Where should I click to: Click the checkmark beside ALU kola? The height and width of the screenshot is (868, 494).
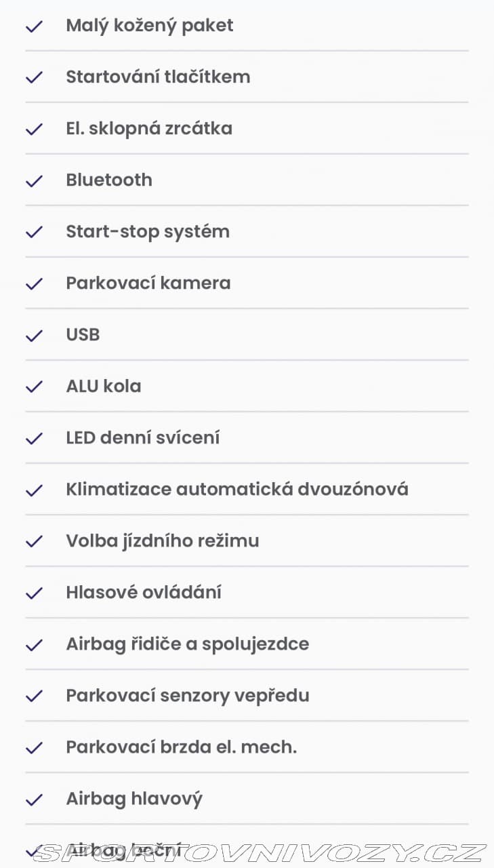34,387
